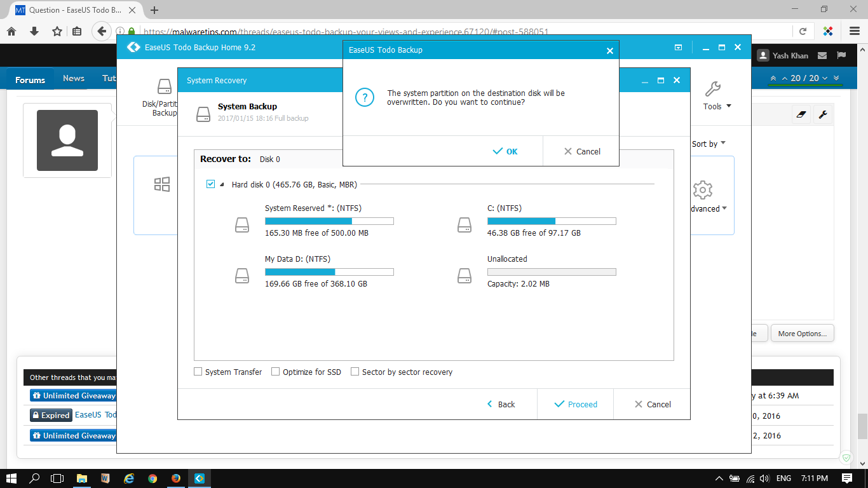Click the C: partition usage bar
This screenshot has width=868, height=488.
coord(552,221)
